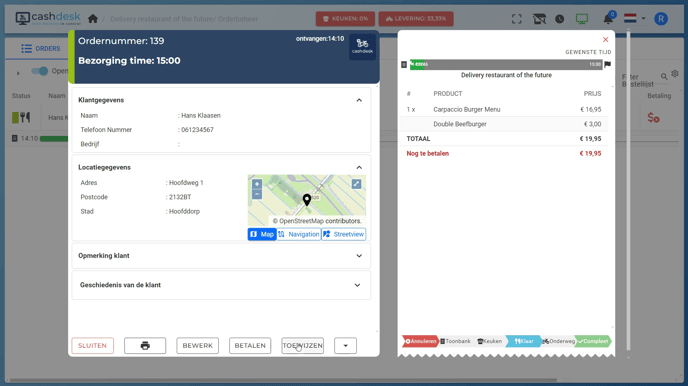Screen dimensions: 688x386
Task: Open notifications bell
Action: pos(608,19)
